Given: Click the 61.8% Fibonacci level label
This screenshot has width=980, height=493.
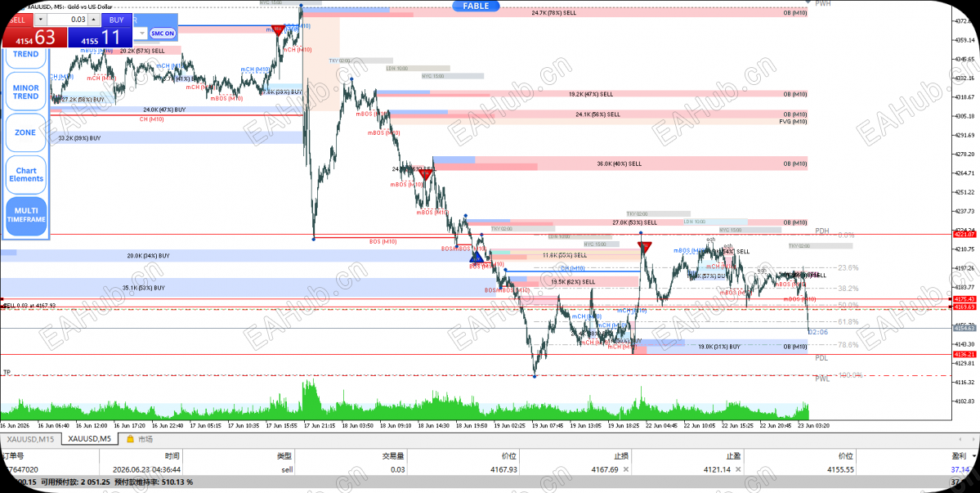Looking at the screenshot, I should click(x=848, y=322).
